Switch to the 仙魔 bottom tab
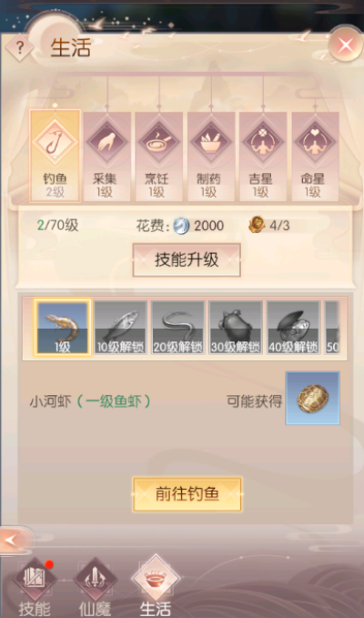 (95, 587)
